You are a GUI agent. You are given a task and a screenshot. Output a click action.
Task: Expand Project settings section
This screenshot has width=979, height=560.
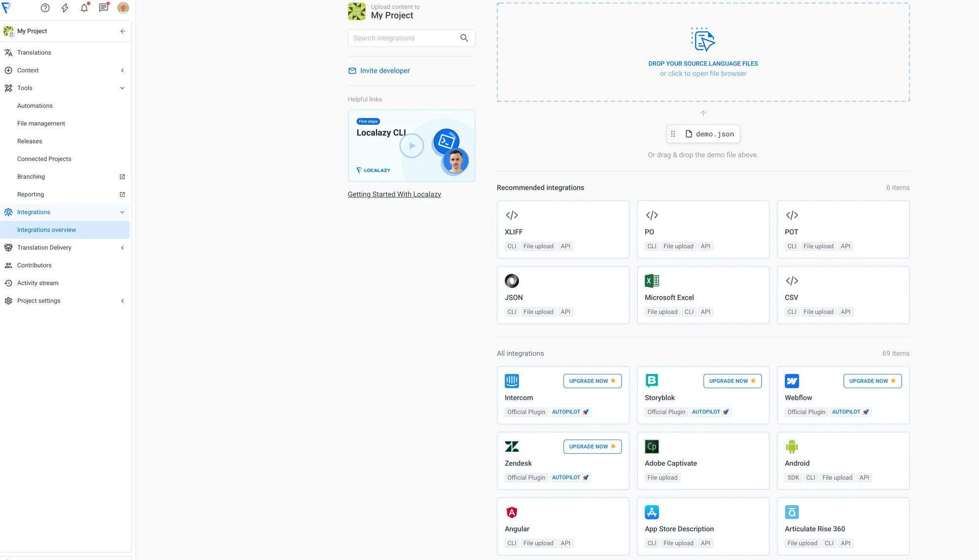122,301
